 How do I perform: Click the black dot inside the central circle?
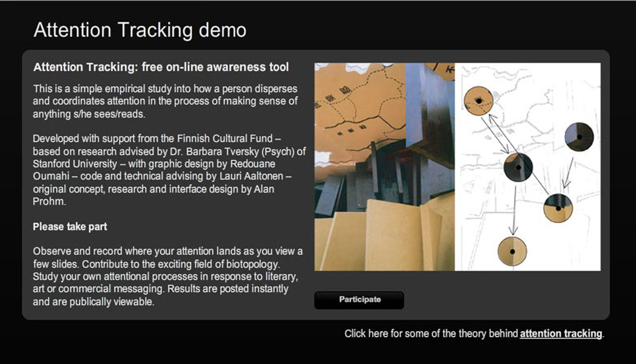518,167
